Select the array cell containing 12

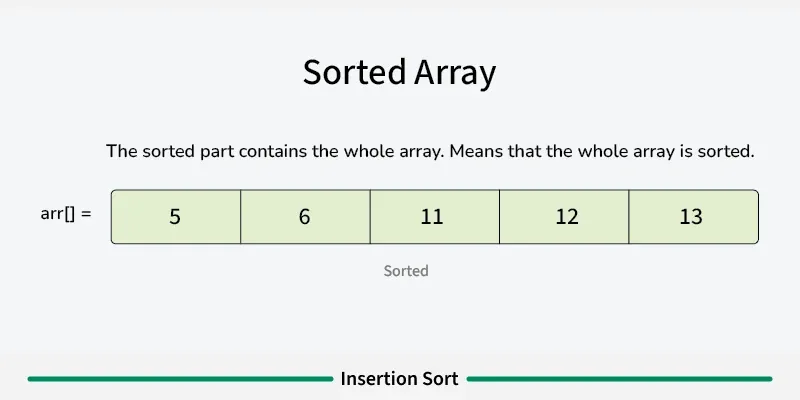point(566,217)
